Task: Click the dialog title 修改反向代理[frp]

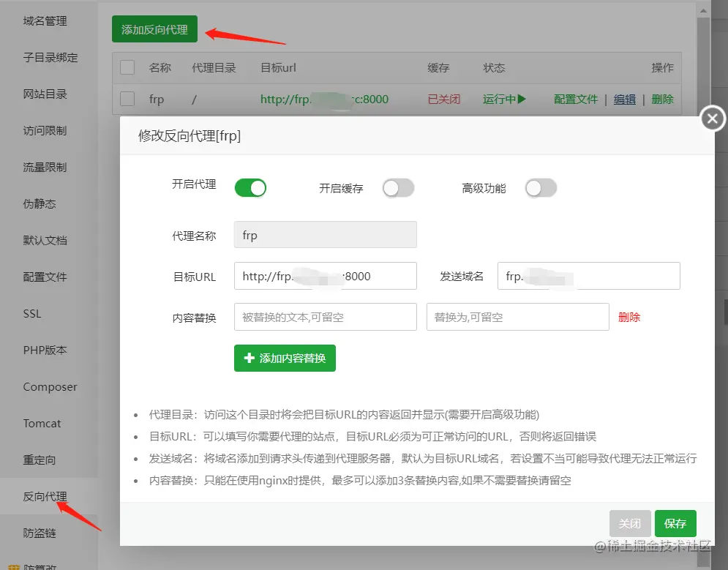Action: click(x=189, y=136)
